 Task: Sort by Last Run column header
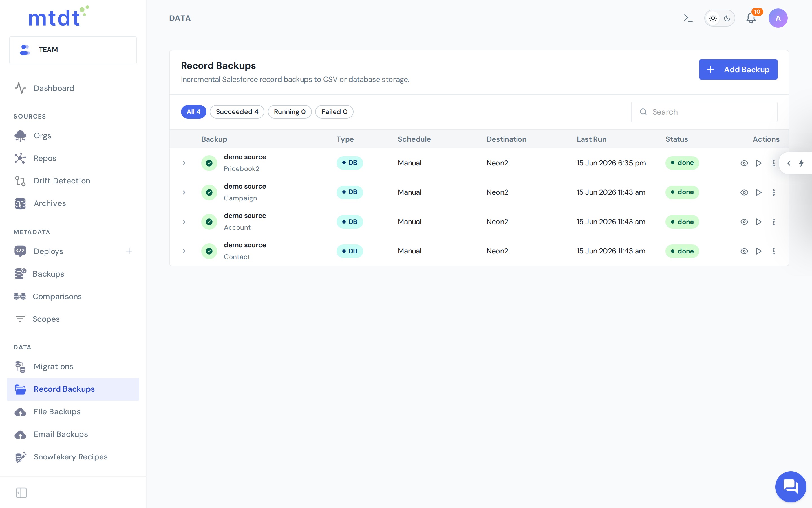point(592,139)
